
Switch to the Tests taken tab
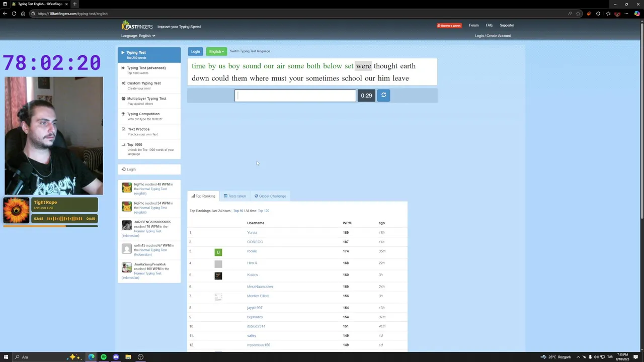coord(235,196)
